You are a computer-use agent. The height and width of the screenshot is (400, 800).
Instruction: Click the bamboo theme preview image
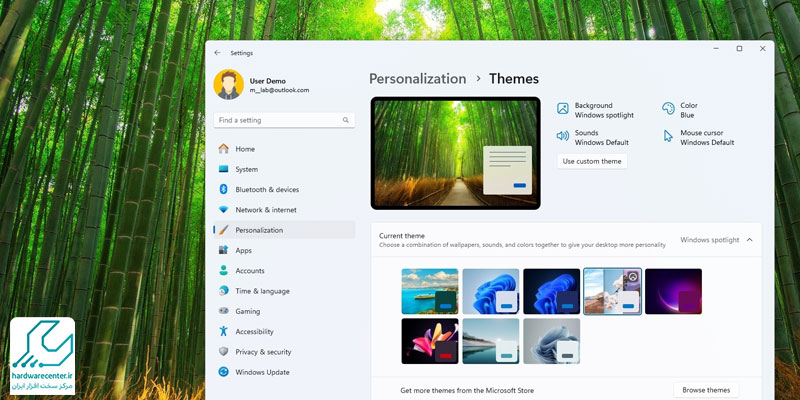click(x=456, y=153)
